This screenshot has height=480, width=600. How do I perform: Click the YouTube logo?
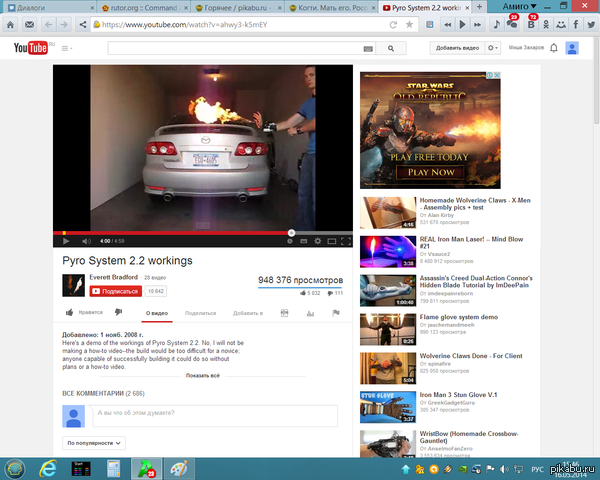[31, 48]
